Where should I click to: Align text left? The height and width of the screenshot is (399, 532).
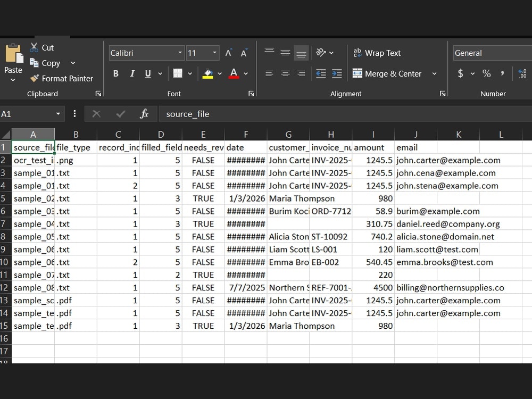[269, 73]
